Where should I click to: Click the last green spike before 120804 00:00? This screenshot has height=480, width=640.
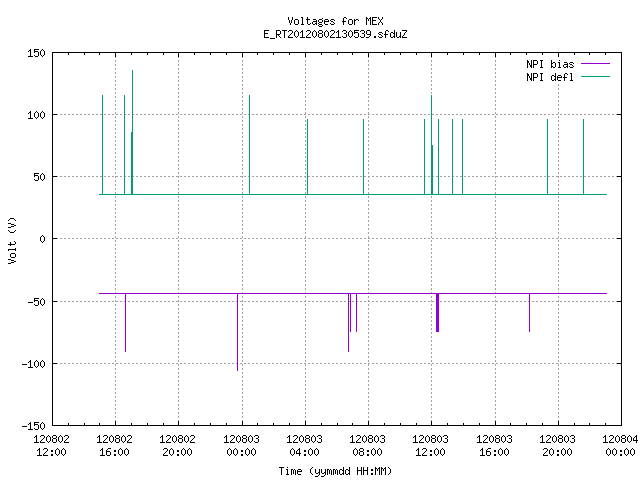[x=584, y=157]
